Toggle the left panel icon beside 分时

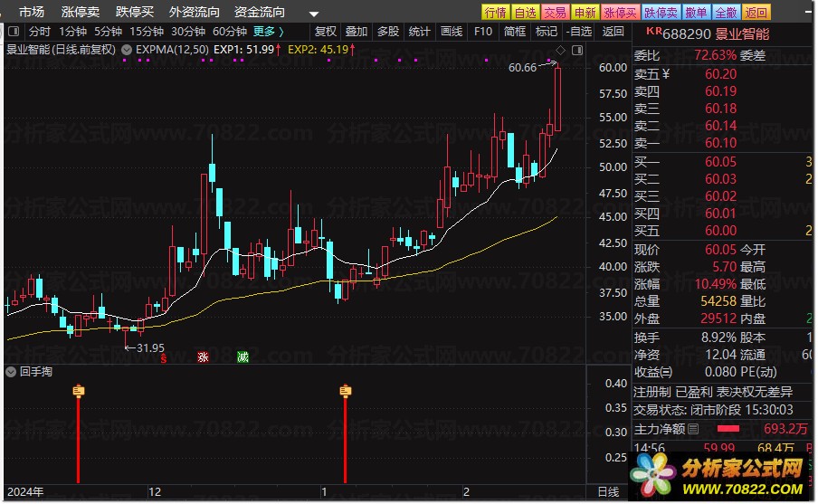[x=14, y=32]
